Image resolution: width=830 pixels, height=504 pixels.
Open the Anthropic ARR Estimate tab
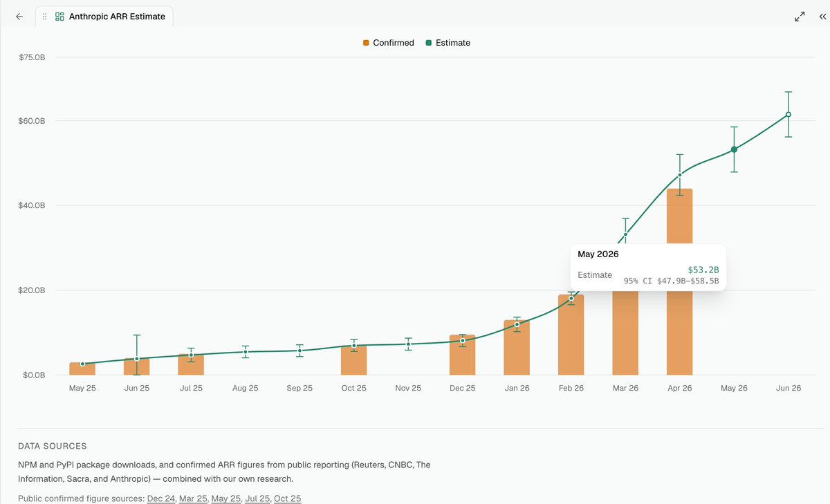click(x=104, y=17)
